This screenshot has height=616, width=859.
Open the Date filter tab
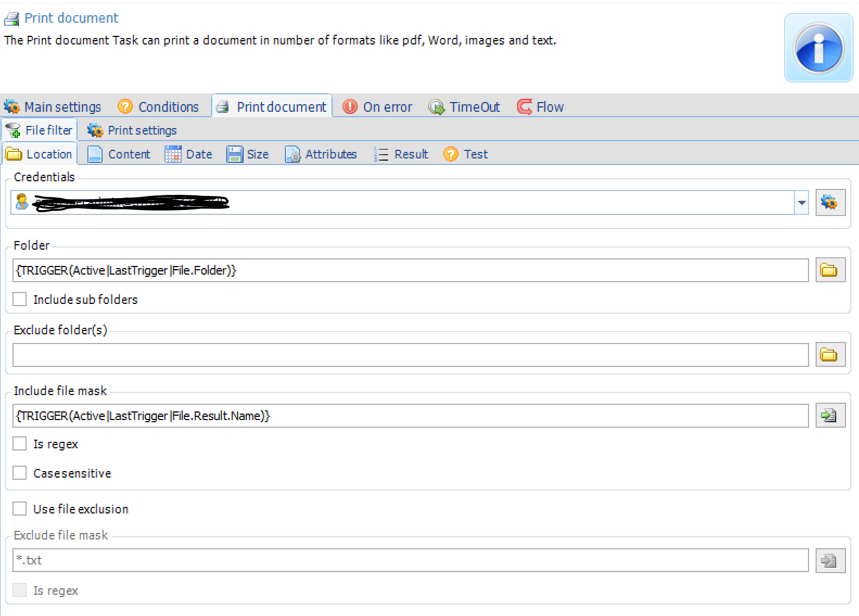click(x=188, y=154)
